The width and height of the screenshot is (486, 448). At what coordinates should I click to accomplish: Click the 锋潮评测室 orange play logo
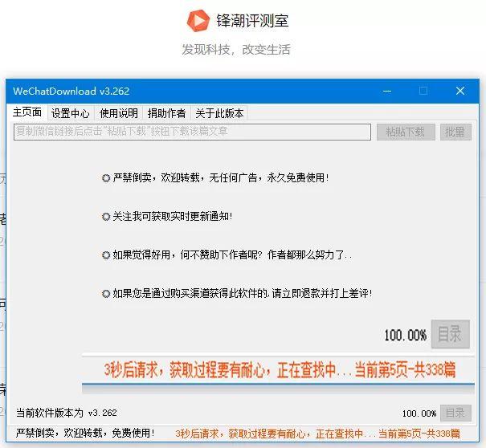coord(198,20)
